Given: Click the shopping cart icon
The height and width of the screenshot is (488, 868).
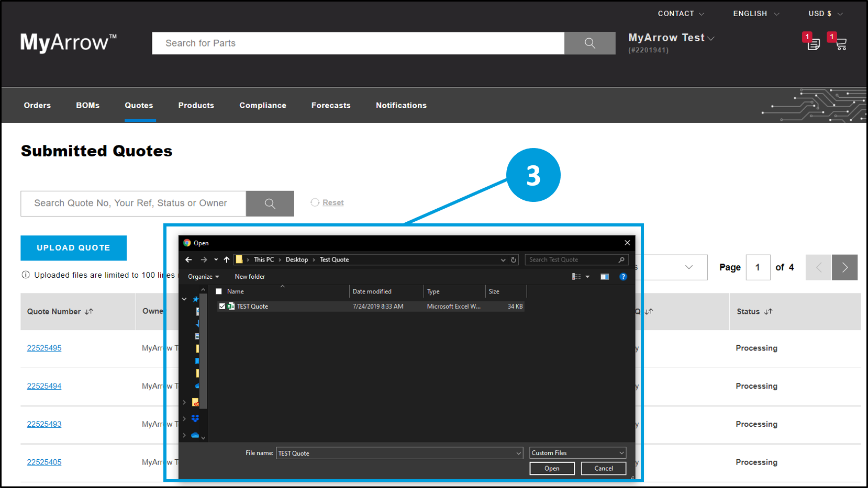Looking at the screenshot, I should [x=841, y=44].
